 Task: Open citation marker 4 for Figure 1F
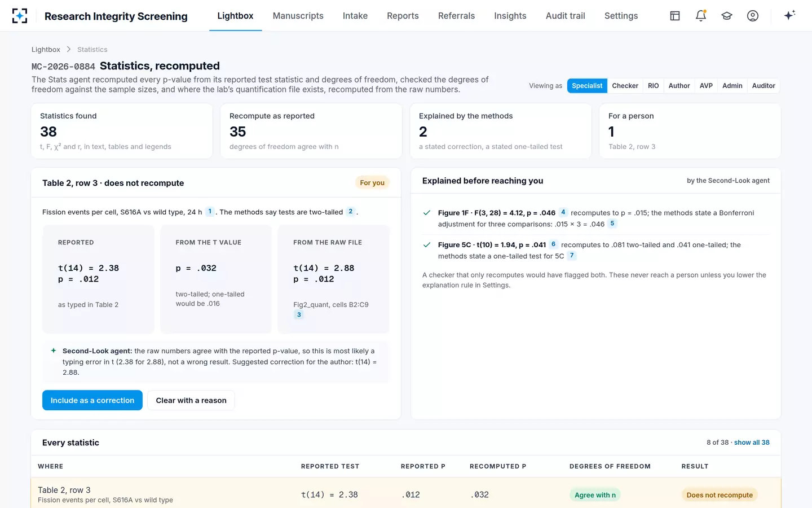[x=563, y=212]
